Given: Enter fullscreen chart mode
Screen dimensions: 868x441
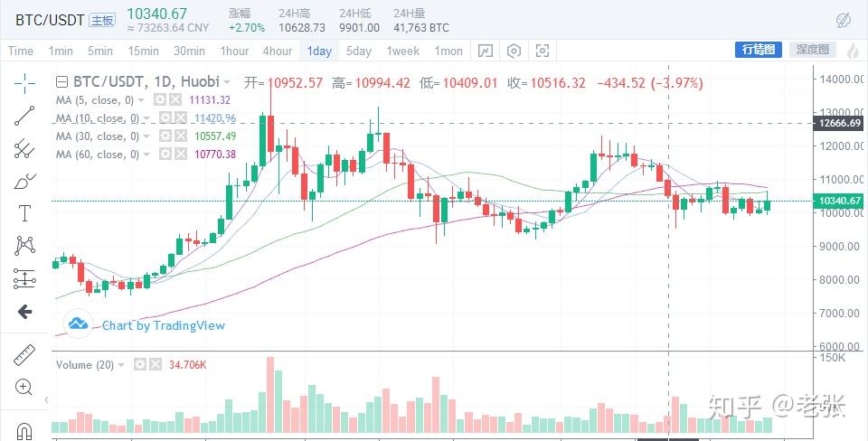Looking at the screenshot, I should (x=542, y=51).
